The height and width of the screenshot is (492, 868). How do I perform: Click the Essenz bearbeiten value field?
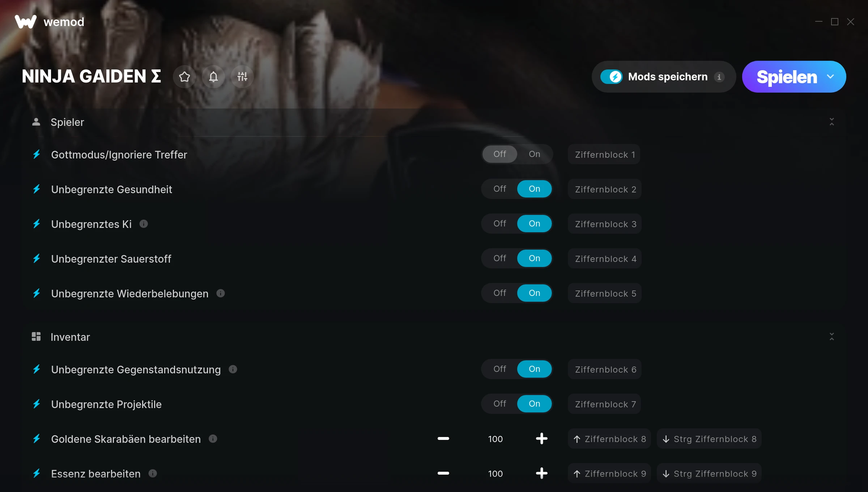click(495, 474)
